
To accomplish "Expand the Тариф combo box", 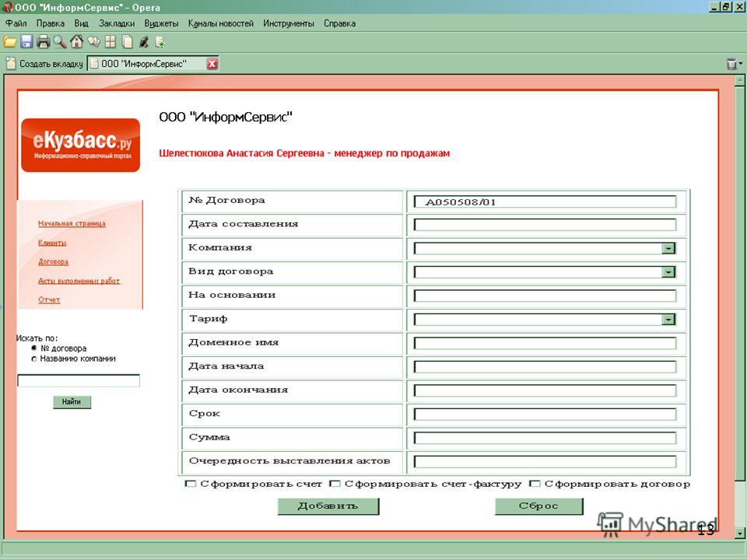I will coord(669,319).
